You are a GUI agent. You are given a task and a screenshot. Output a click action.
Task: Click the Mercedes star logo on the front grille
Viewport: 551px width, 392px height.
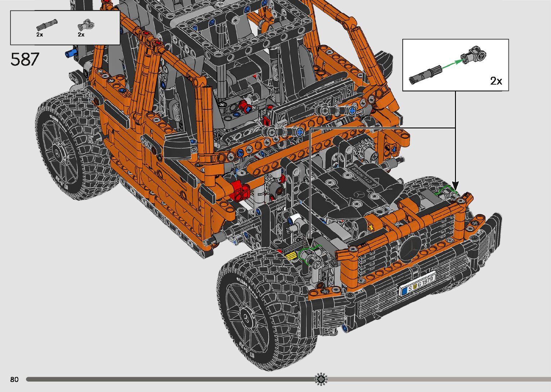click(x=410, y=249)
